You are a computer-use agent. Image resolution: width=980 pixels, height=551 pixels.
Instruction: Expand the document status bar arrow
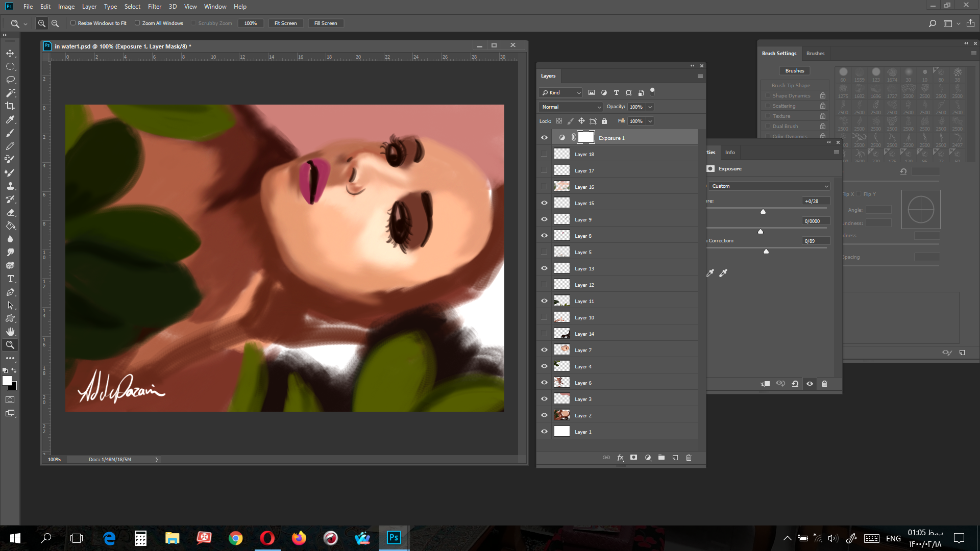[157, 460]
